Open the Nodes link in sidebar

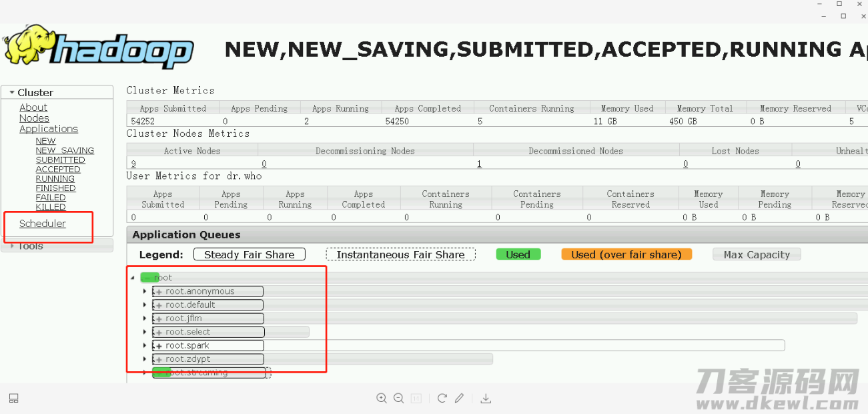[x=34, y=118]
